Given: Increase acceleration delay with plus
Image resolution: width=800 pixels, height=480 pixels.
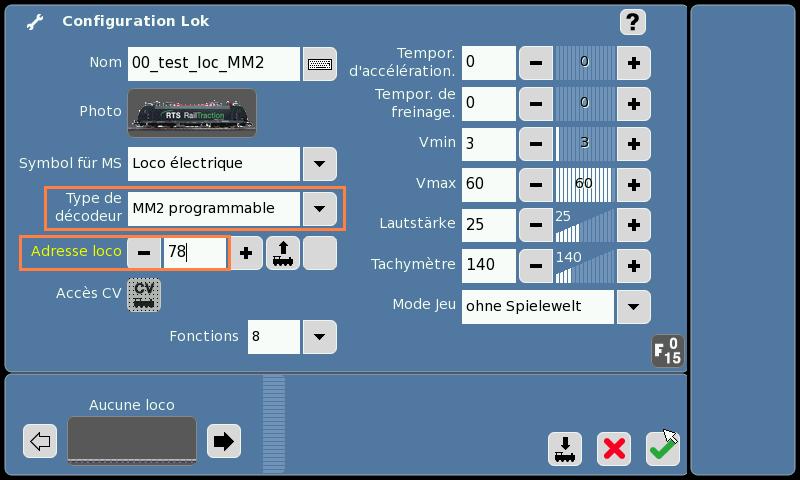Looking at the screenshot, I should tap(634, 63).
